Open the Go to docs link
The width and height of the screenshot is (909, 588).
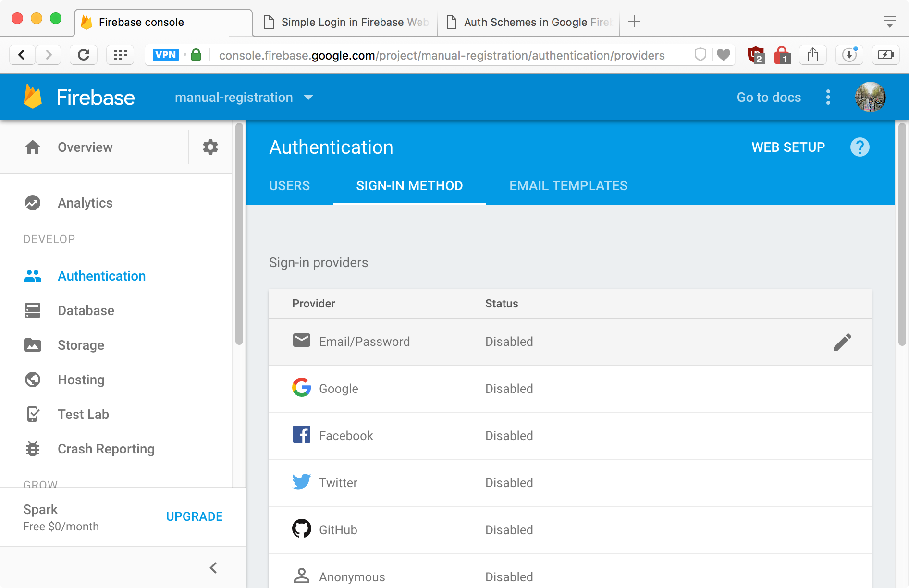pyautogui.click(x=769, y=97)
